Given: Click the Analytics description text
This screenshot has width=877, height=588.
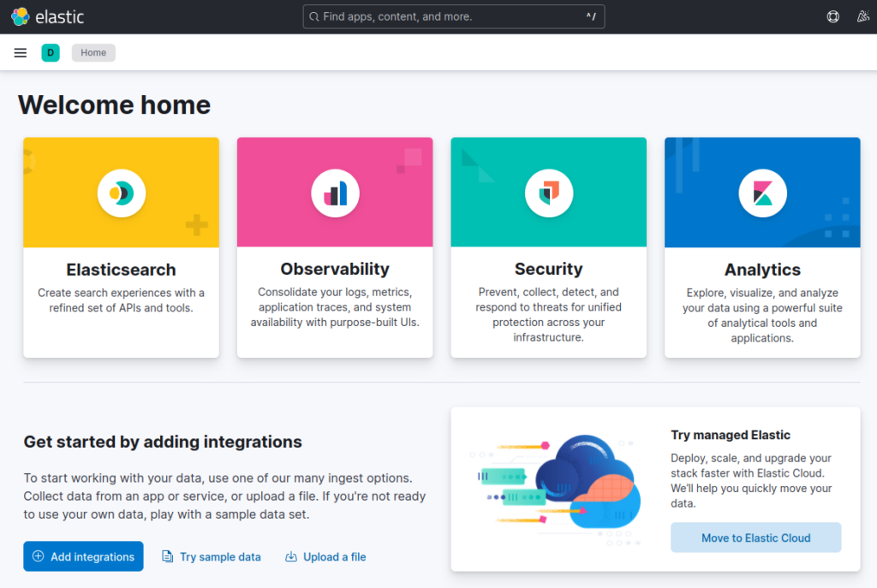Looking at the screenshot, I should tap(762, 315).
